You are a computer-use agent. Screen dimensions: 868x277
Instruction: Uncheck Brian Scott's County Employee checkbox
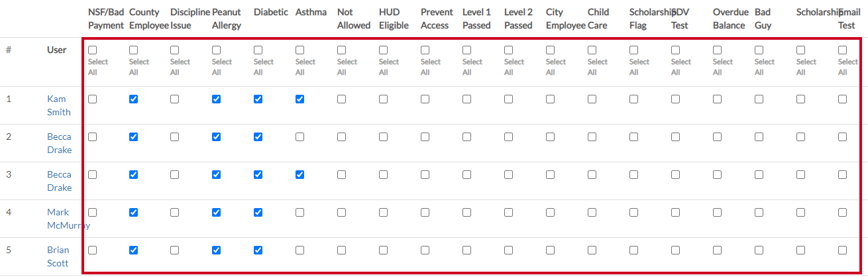(133, 250)
